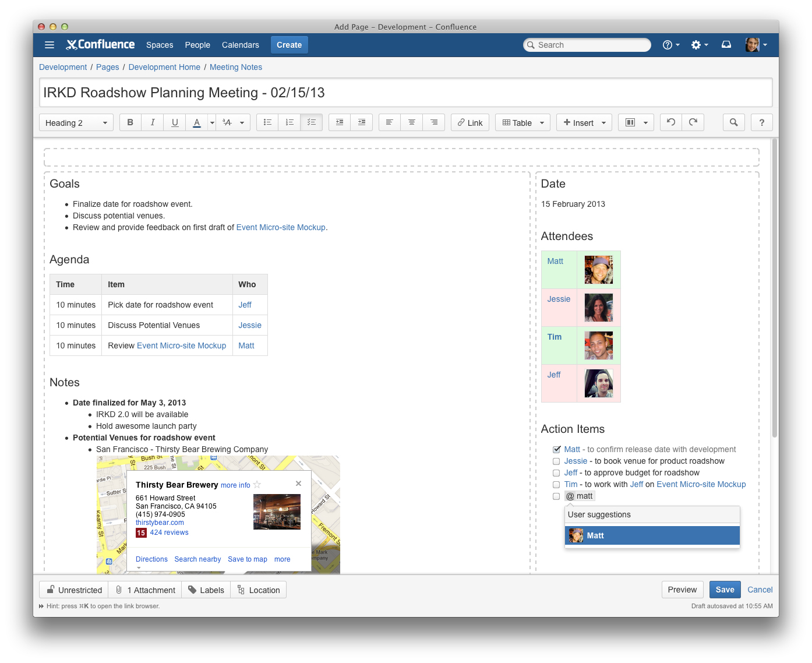Image resolution: width=812 pixels, height=663 pixels.
Task: Check the @ matt task checkbox
Action: coord(556,496)
